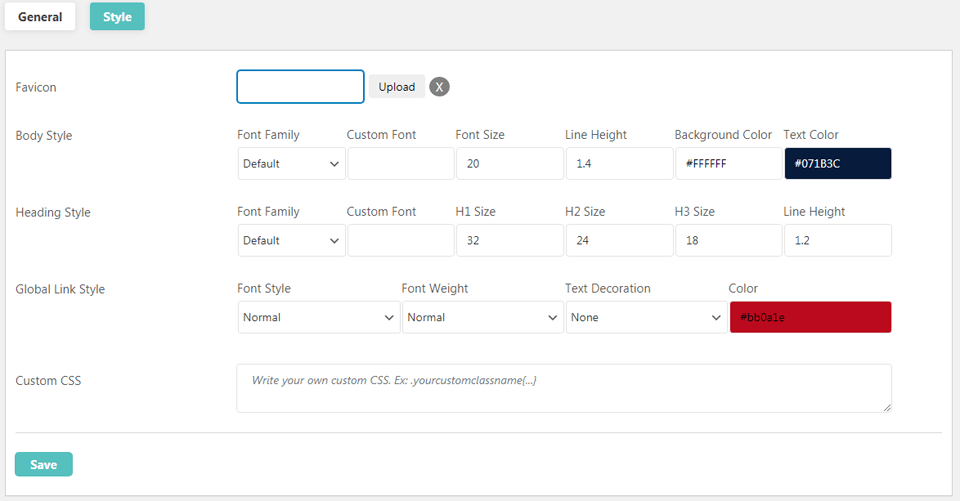The height and width of the screenshot is (501, 960).
Task: Edit the H2 Size field
Action: [x=620, y=240]
